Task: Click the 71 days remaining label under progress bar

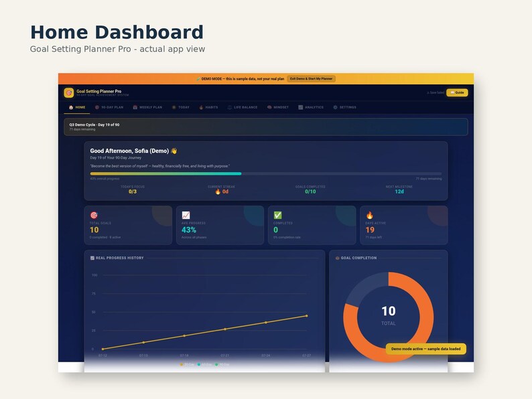Action: [x=429, y=179]
